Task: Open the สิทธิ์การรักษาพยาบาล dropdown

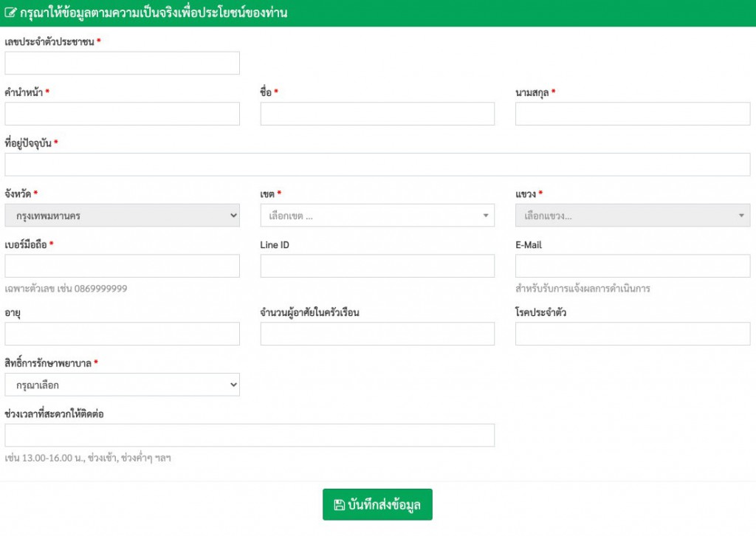Action: point(122,385)
